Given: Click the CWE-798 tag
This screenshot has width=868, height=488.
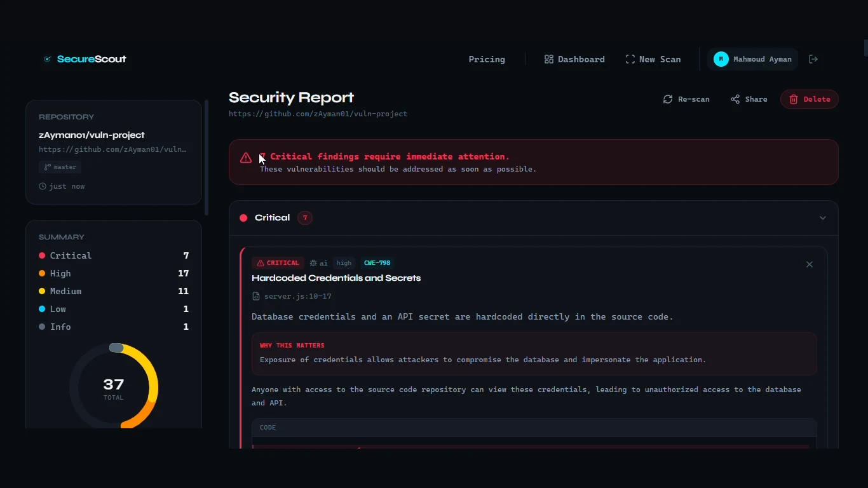Looking at the screenshot, I should pyautogui.click(x=377, y=263).
